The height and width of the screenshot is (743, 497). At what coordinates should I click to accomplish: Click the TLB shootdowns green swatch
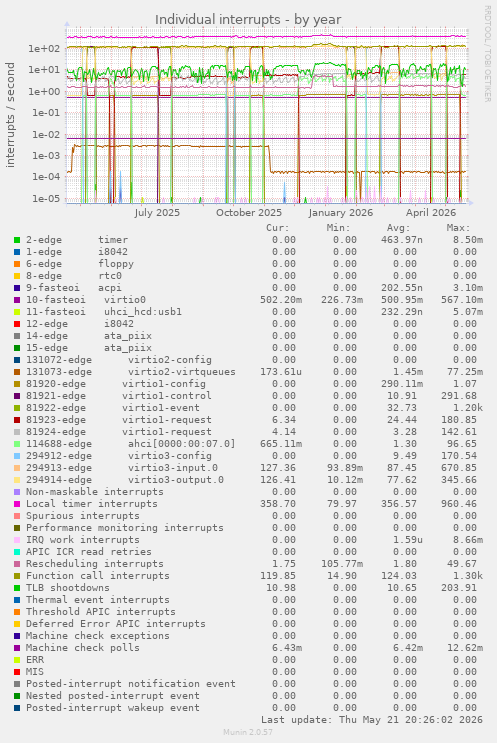point(17,588)
